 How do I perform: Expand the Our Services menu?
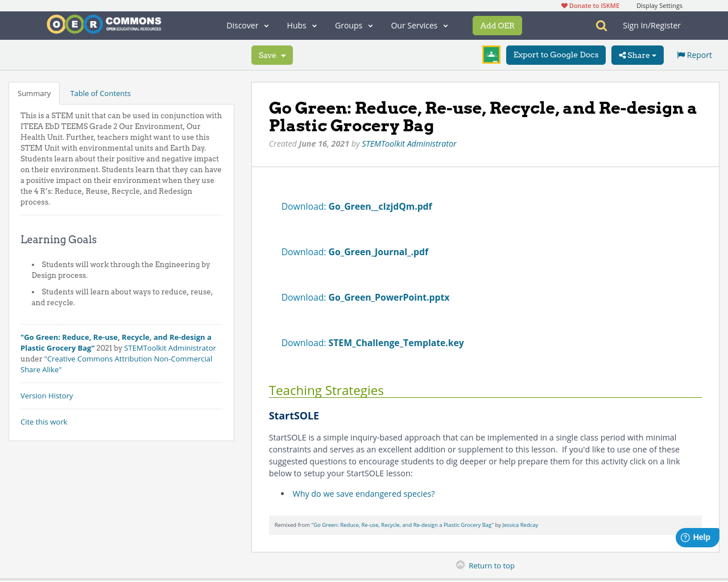419,25
